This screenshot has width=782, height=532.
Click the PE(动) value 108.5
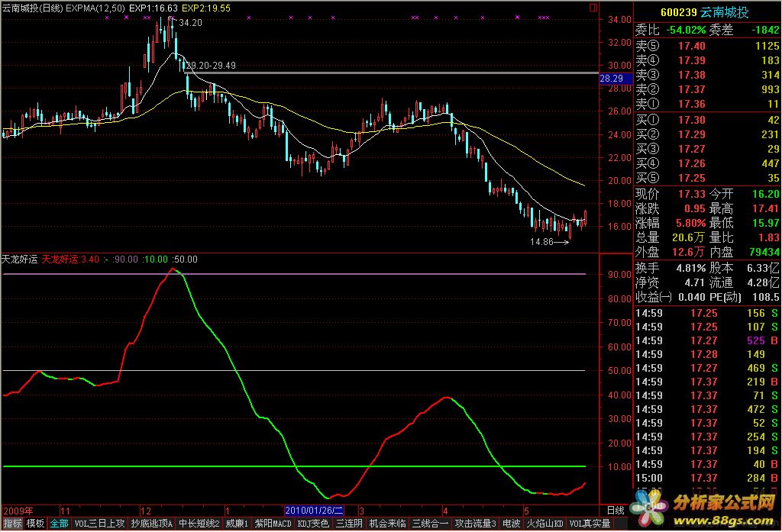pyautogui.click(x=765, y=297)
